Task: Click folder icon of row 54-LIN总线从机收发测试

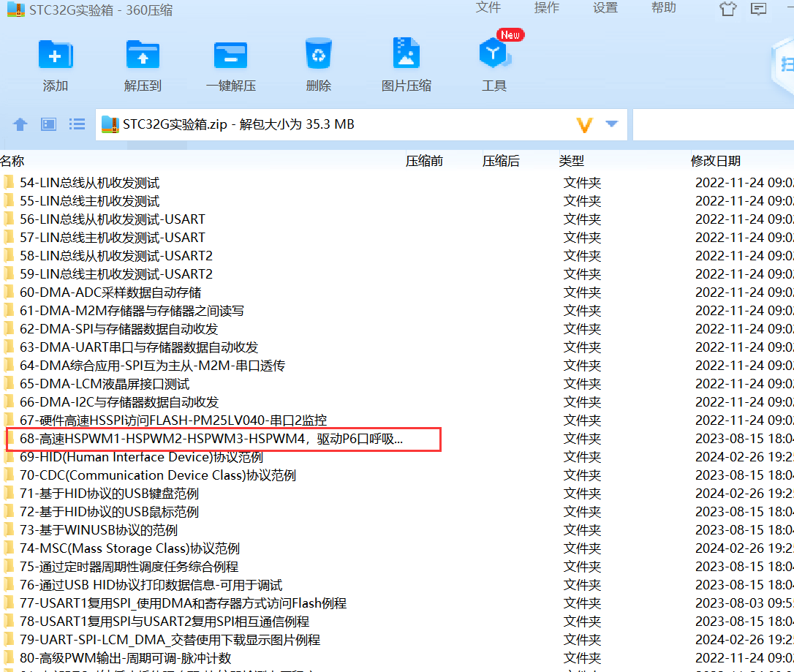Action: coord(9,182)
